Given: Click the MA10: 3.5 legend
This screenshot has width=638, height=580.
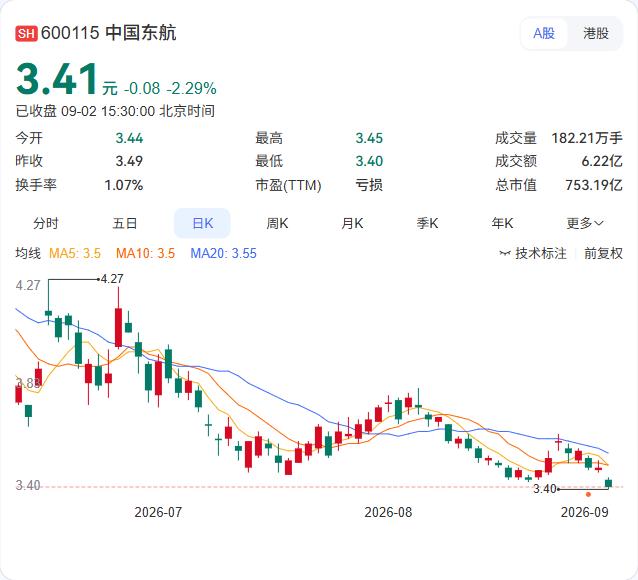Looking at the screenshot, I should click(x=145, y=254).
